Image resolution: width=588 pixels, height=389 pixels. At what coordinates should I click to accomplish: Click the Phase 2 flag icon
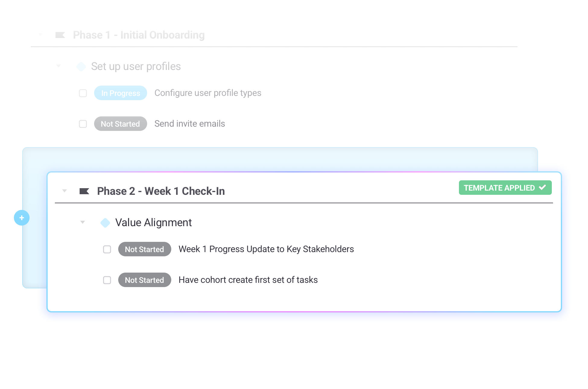[x=84, y=191]
